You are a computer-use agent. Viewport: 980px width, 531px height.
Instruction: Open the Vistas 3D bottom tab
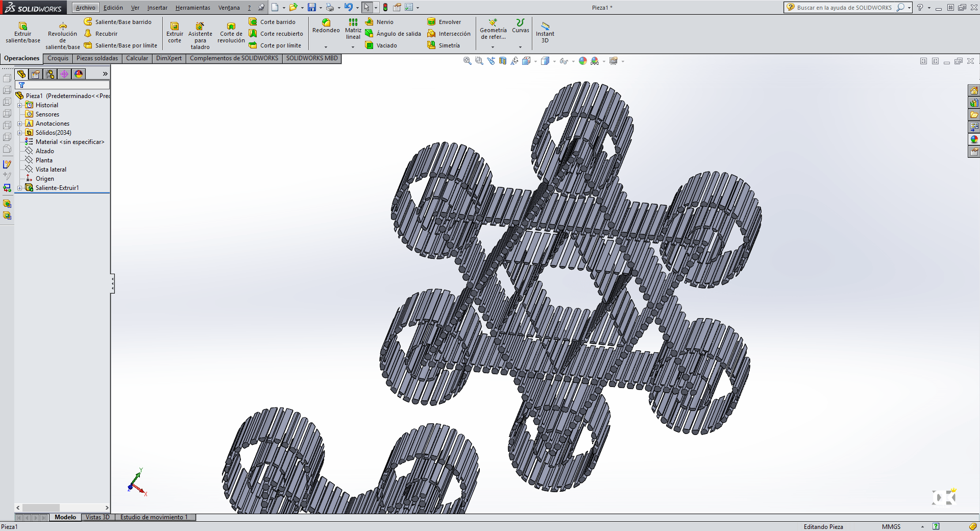[x=97, y=517]
